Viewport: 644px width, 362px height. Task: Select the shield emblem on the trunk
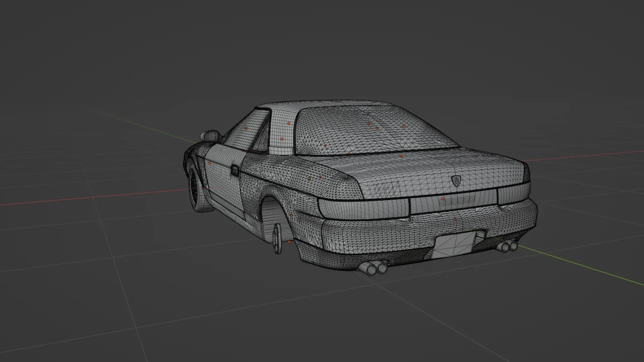point(457,181)
